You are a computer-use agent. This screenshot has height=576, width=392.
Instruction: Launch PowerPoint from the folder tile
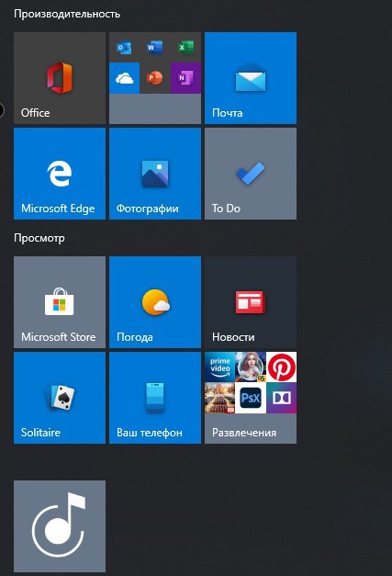click(155, 78)
